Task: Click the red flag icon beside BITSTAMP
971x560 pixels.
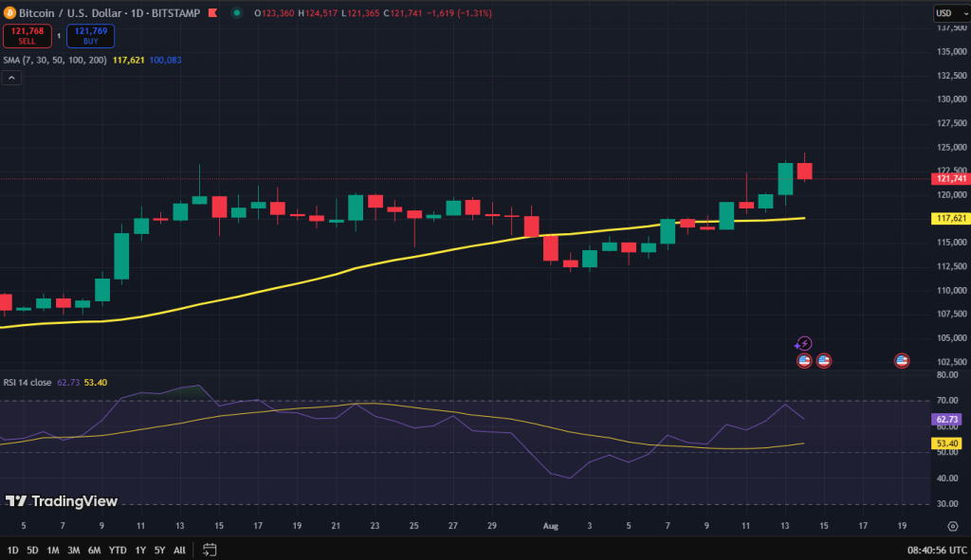Action: coord(213,13)
